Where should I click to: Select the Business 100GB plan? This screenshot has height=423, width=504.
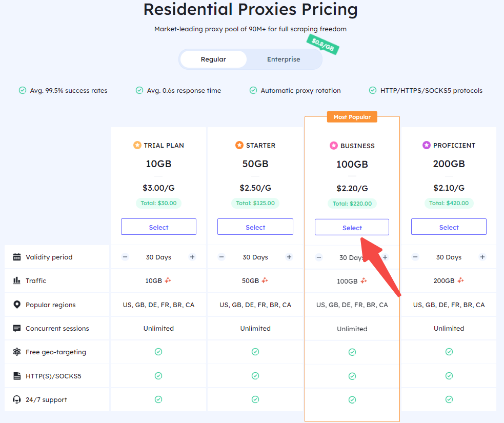coord(352,227)
